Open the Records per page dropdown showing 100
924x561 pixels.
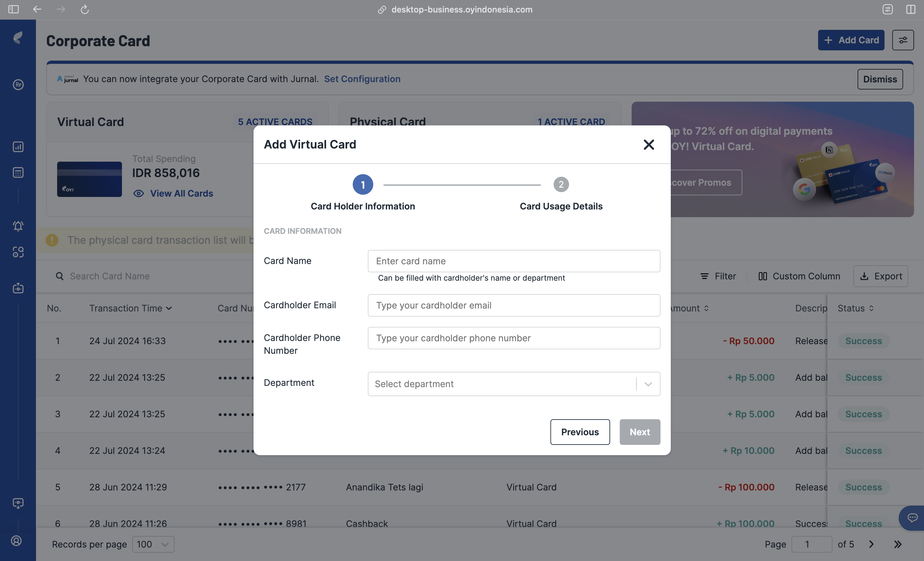(x=153, y=544)
